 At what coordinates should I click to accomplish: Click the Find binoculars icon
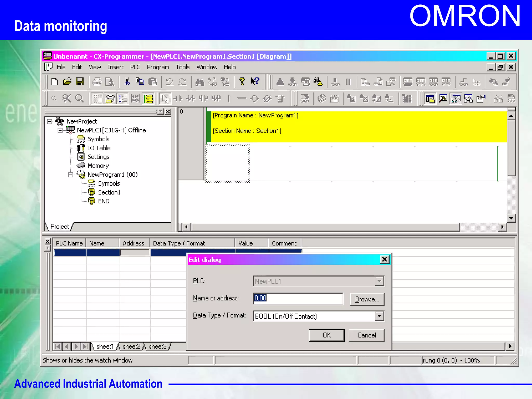pyautogui.click(x=199, y=82)
